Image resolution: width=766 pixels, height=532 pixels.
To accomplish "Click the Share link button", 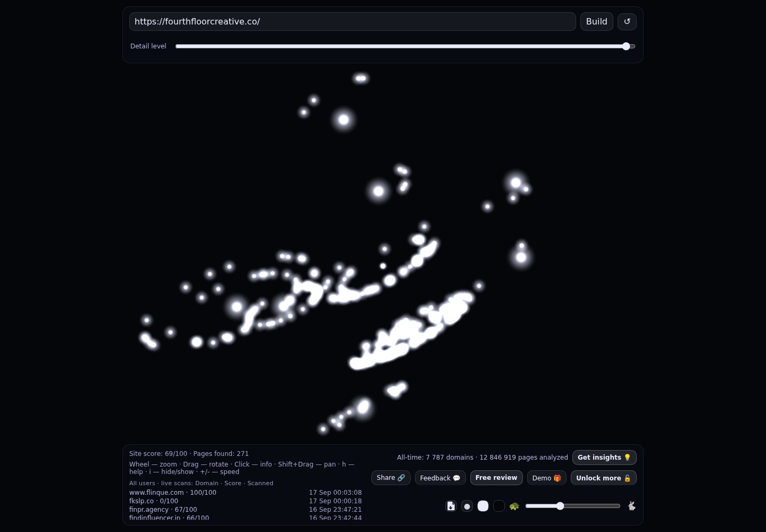I will coord(391,478).
